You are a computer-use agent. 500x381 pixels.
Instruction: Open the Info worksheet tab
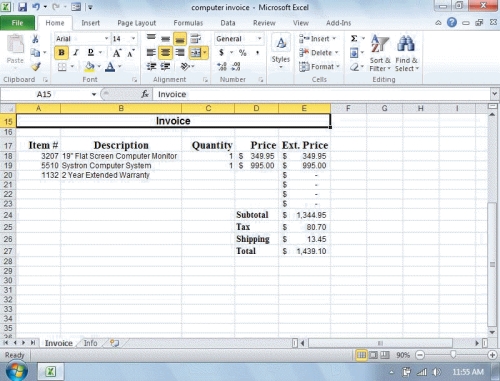coord(90,343)
